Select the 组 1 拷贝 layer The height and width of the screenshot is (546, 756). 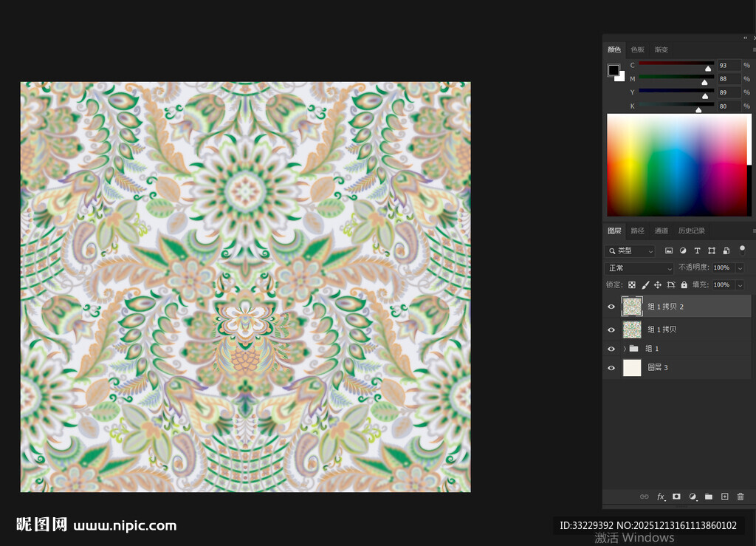661,330
